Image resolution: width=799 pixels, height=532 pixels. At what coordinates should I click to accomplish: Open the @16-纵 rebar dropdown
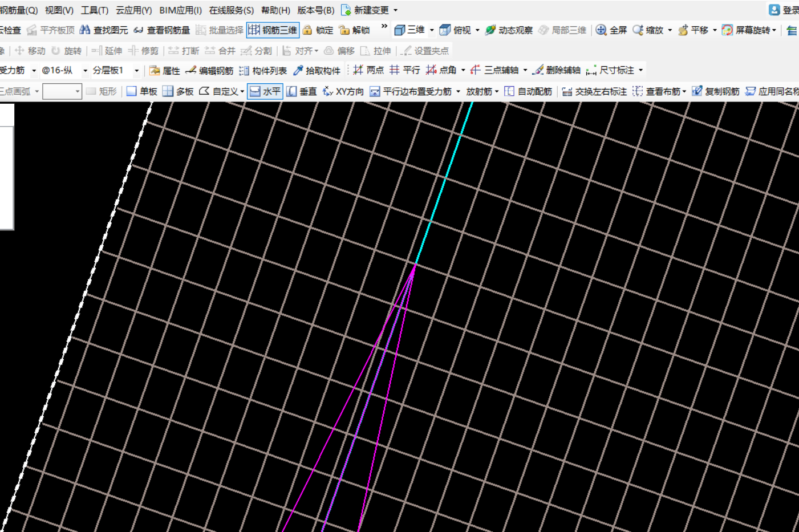(x=85, y=71)
